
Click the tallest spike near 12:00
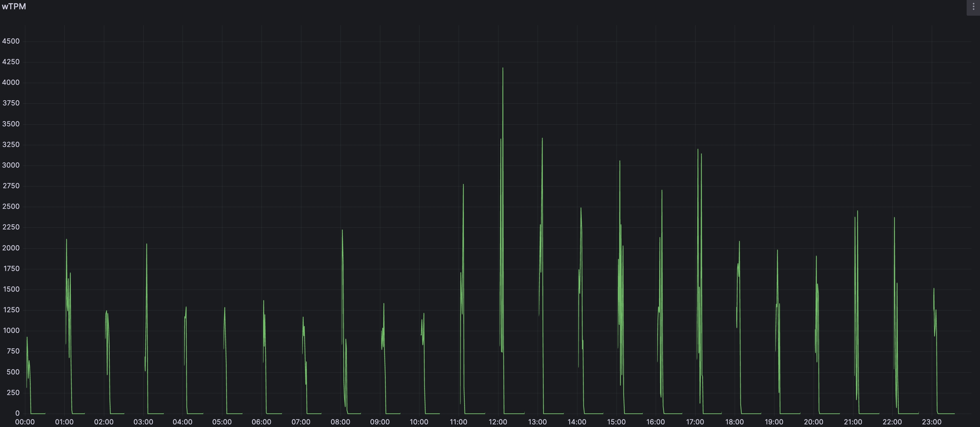tap(502, 69)
